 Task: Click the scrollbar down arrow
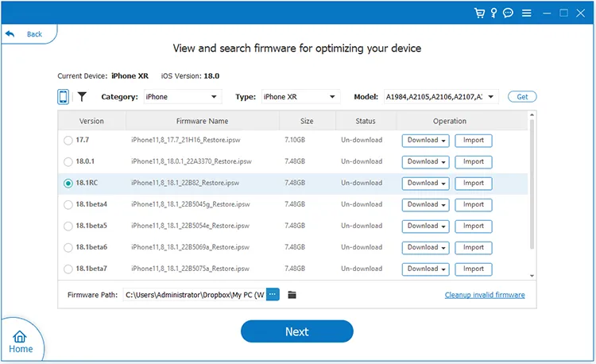[x=532, y=276]
